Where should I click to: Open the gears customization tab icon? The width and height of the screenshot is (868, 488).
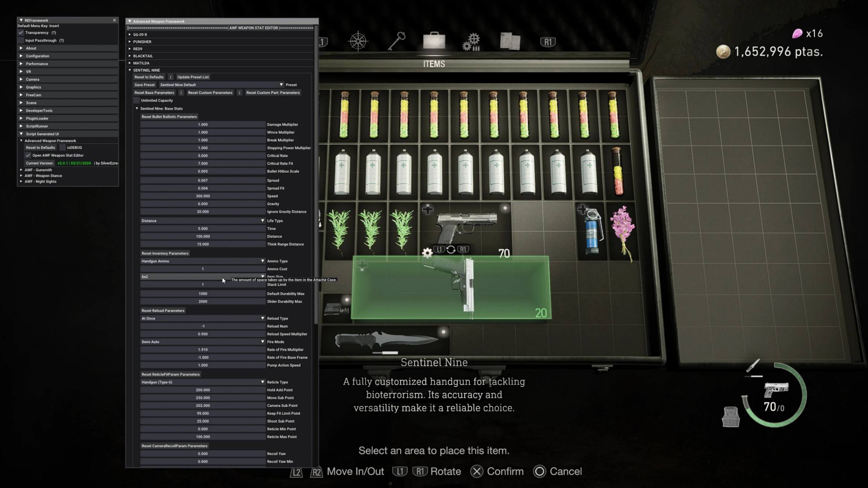[471, 41]
